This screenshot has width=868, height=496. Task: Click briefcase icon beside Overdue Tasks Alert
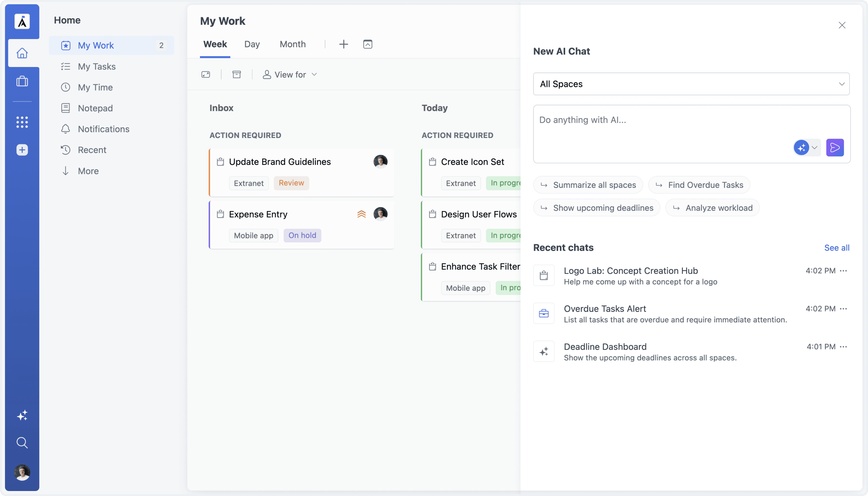(x=544, y=313)
